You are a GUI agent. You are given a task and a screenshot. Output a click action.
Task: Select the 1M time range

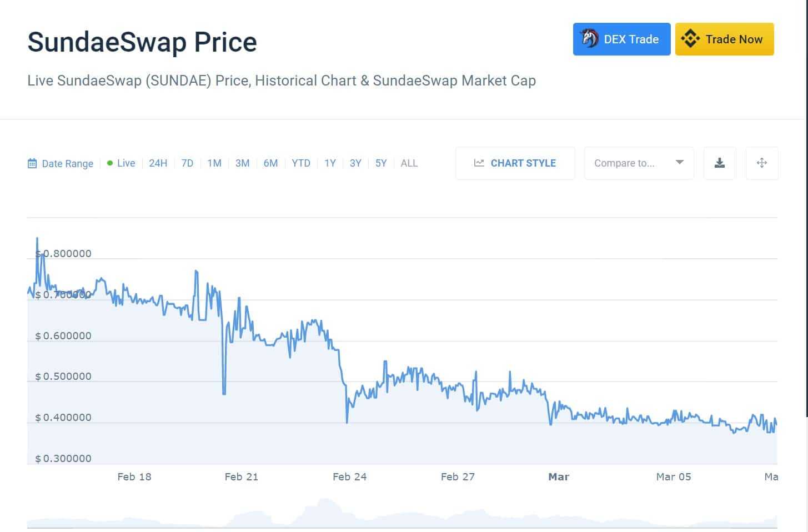214,163
